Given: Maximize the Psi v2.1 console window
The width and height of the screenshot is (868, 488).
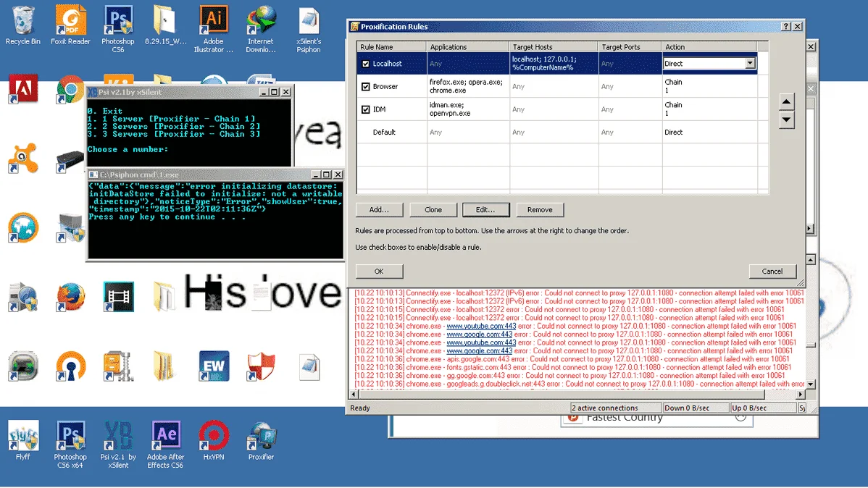Looking at the screenshot, I should [274, 92].
